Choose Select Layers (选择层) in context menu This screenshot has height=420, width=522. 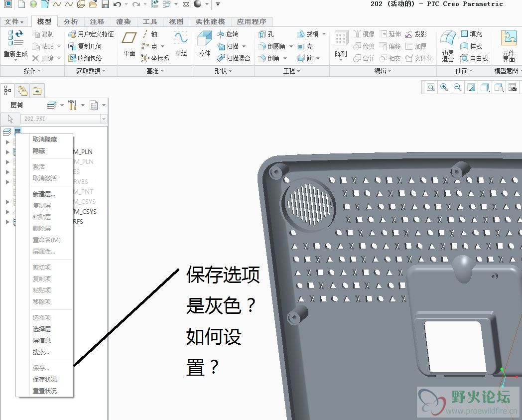(42, 329)
